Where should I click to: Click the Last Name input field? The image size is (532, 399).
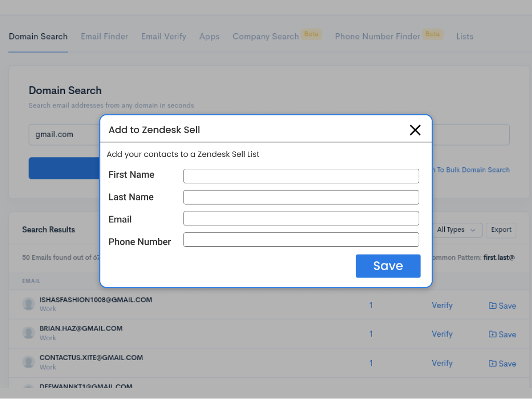coord(301,197)
